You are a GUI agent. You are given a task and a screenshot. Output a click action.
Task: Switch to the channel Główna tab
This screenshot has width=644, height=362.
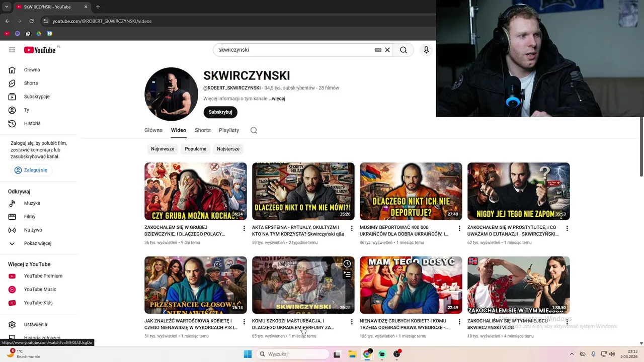pyautogui.click(x=153, y=130)
